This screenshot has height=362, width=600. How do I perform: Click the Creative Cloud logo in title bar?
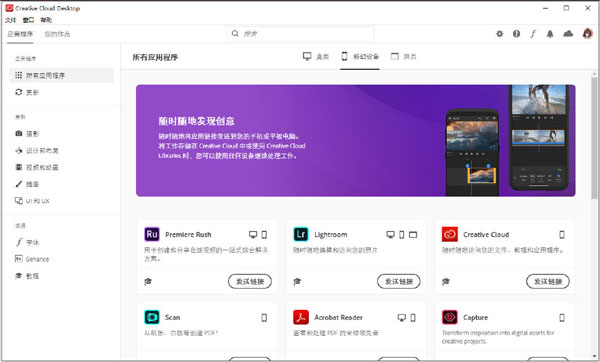(x=9, y=8)
